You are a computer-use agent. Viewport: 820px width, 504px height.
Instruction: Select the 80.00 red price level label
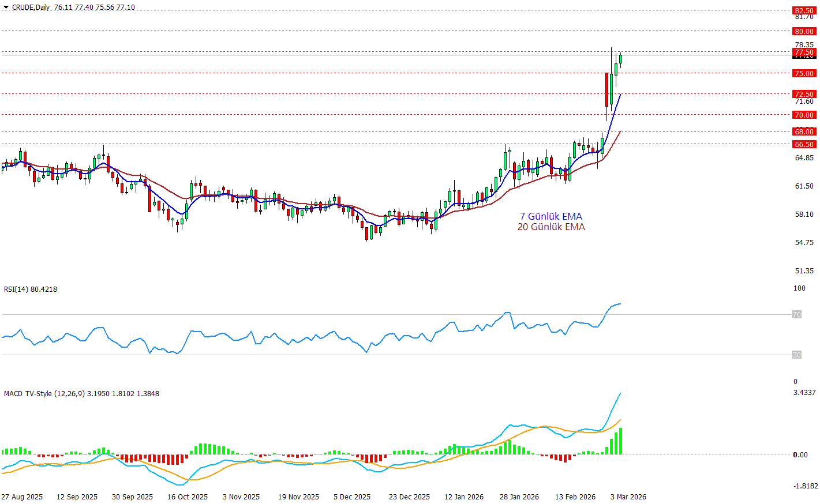(x=803, y=31)
